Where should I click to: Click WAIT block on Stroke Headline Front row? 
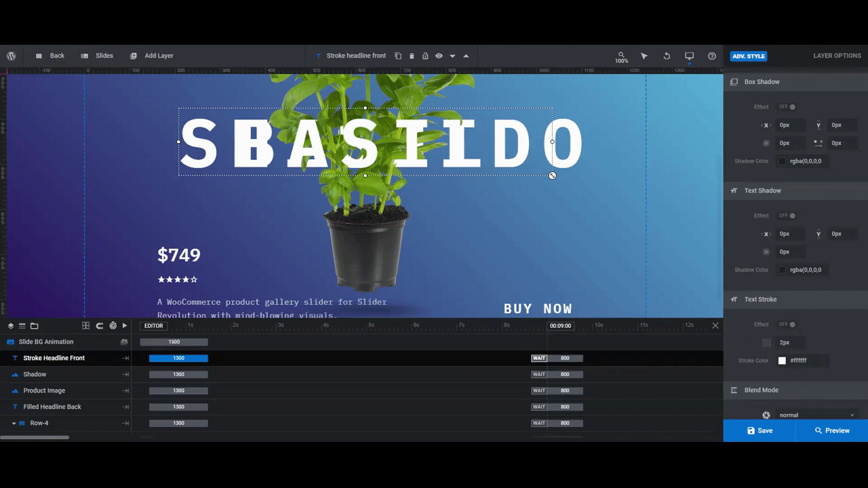pos(539,358)
